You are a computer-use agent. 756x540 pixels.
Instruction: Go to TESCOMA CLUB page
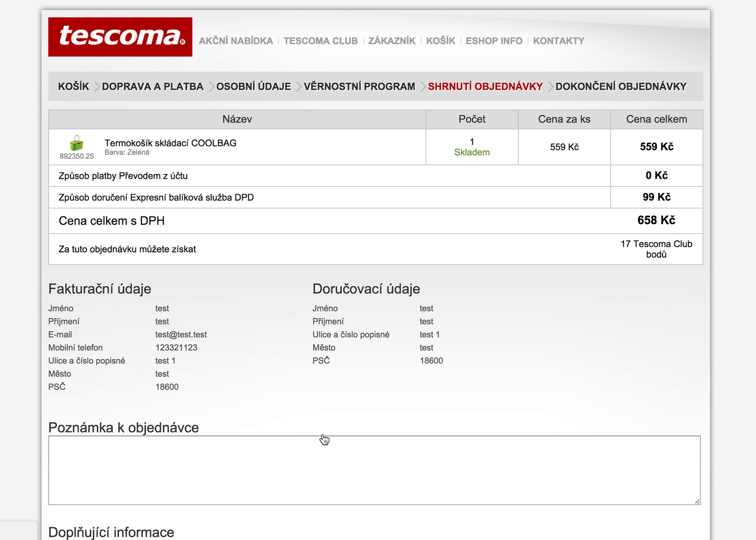click(x=320, y=41)
